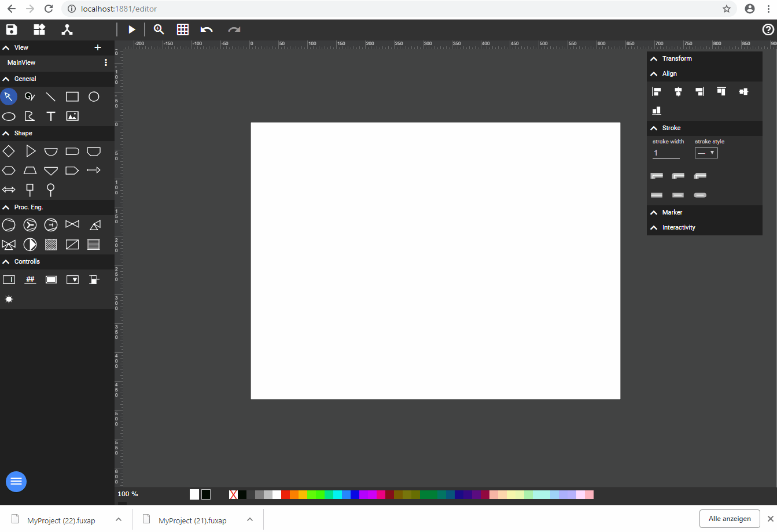Screen dimensions: 777x532
Task: Click the undo arrow in toolbar
Action: (x=207, y=29)
